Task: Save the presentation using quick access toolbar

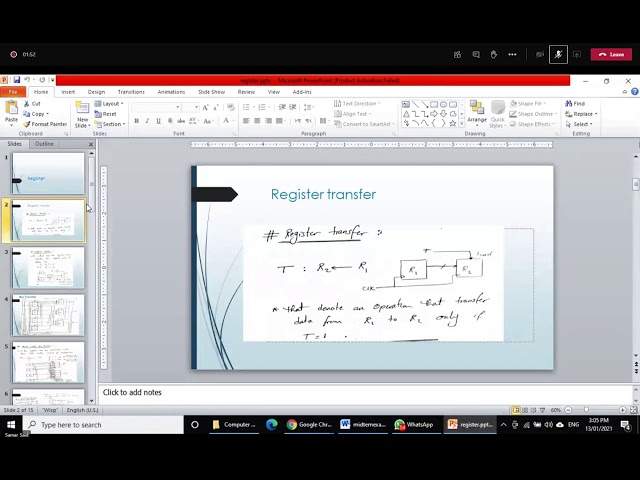Action: click(17, 80)
